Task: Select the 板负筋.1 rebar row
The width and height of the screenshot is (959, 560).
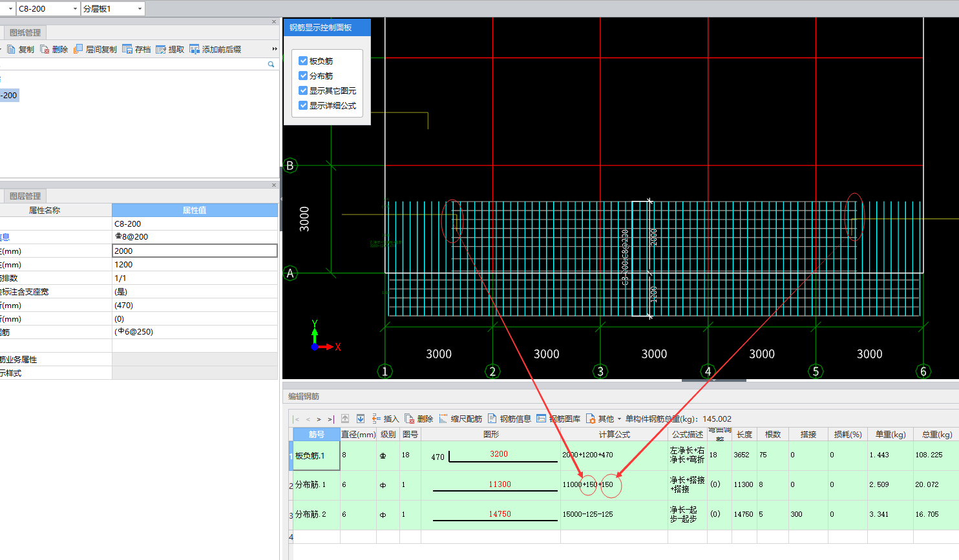Action: [317, 455]
